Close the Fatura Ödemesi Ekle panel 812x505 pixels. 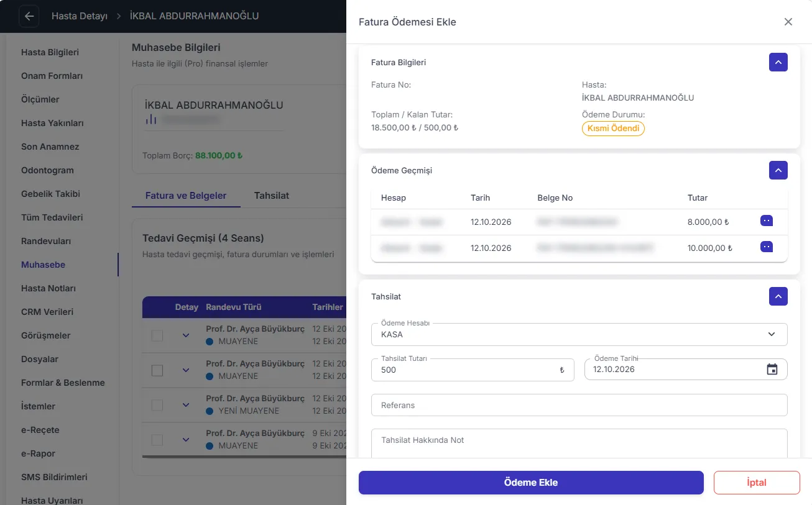click(788, 22)
